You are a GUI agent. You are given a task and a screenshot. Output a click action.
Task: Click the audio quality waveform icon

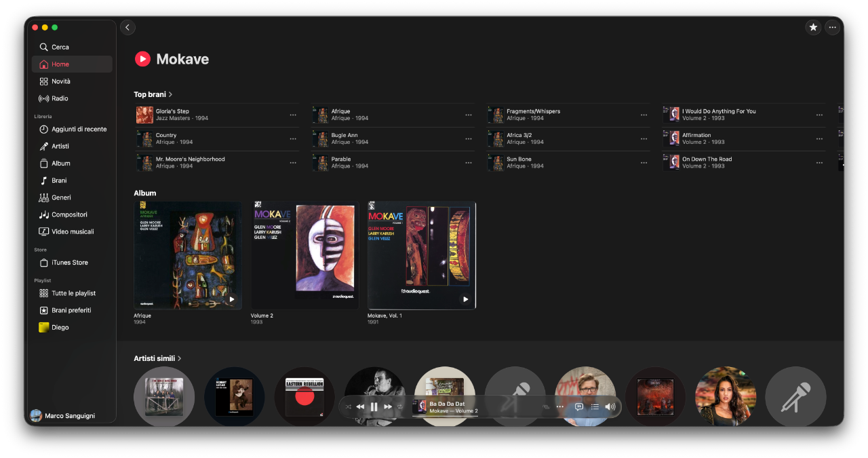[x=546, y=406]
